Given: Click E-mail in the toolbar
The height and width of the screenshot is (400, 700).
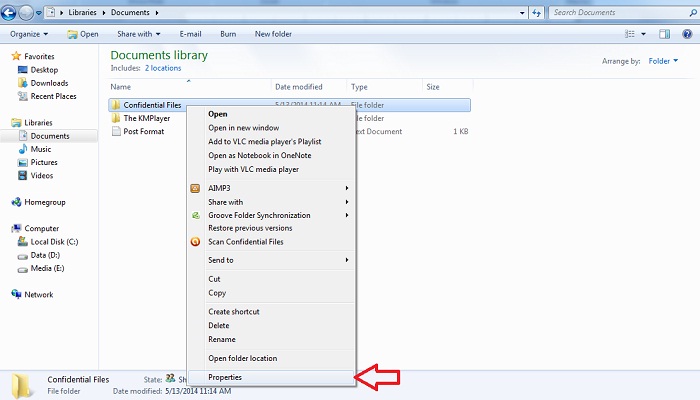Looking at the screenshot, I should (x=191, y=34).
